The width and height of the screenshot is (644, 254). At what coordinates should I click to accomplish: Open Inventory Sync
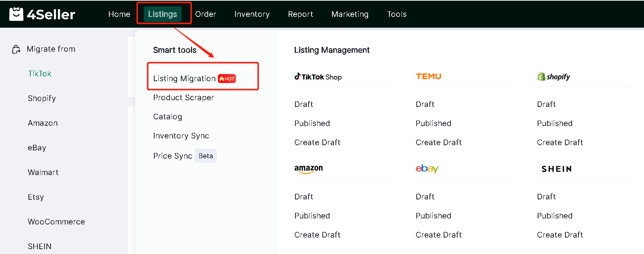coord(181,136)
